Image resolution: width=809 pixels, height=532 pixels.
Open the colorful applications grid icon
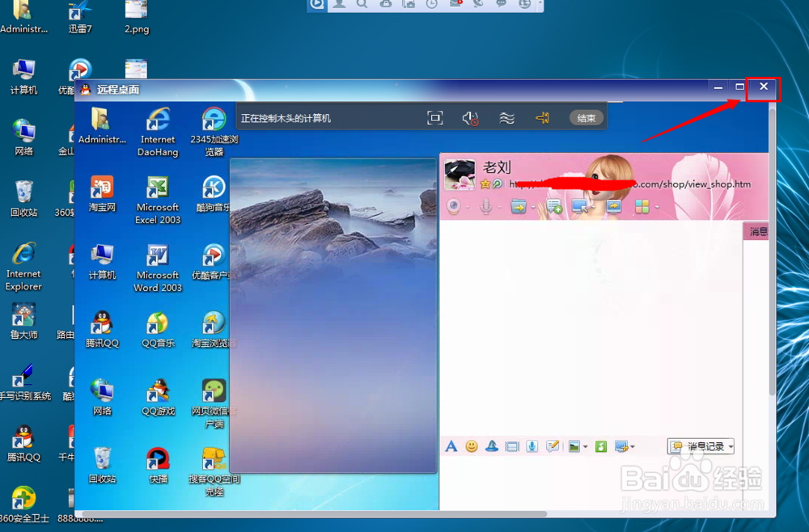[x=642, y=207]
